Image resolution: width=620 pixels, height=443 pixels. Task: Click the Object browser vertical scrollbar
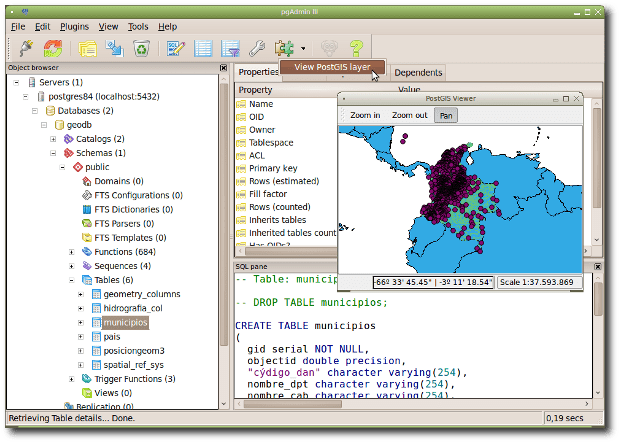tap(223, 241)
